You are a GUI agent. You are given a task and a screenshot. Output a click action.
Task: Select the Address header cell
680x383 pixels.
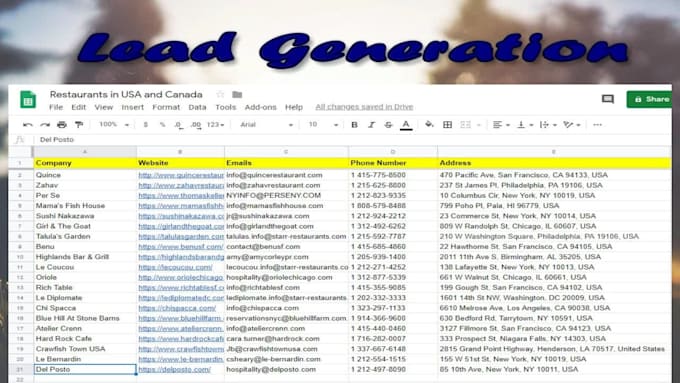pos(555,163)
